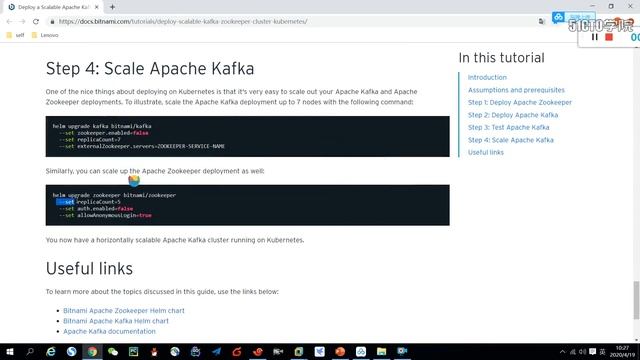Open the notification center tray icon
This screenshot has width=640, height=360.
click(592, 352)
